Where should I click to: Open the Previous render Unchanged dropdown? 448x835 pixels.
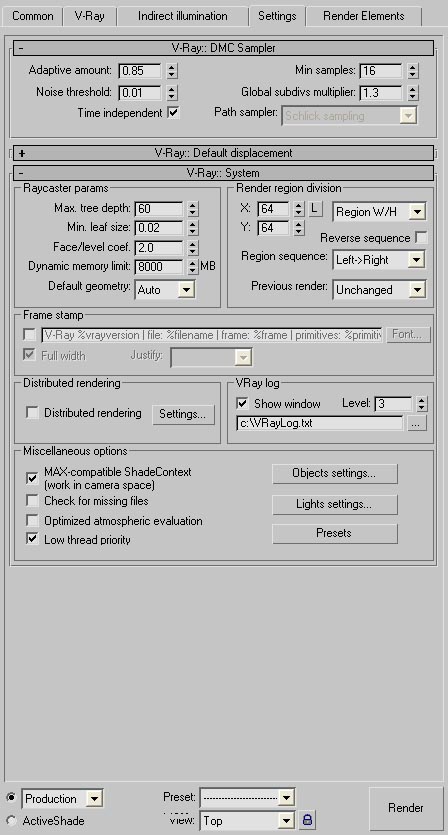pyautogui.click(x=379, y=290)
